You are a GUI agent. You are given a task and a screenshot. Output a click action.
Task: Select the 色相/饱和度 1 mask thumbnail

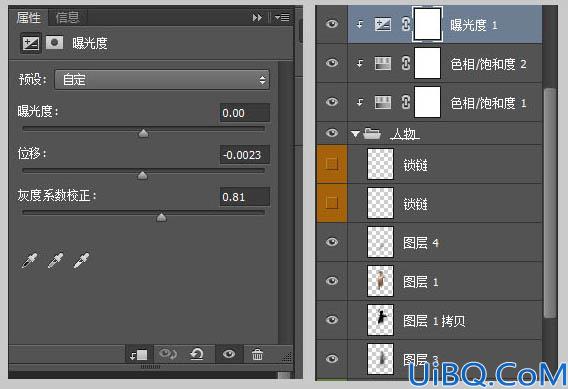click(x=427, y=102)
